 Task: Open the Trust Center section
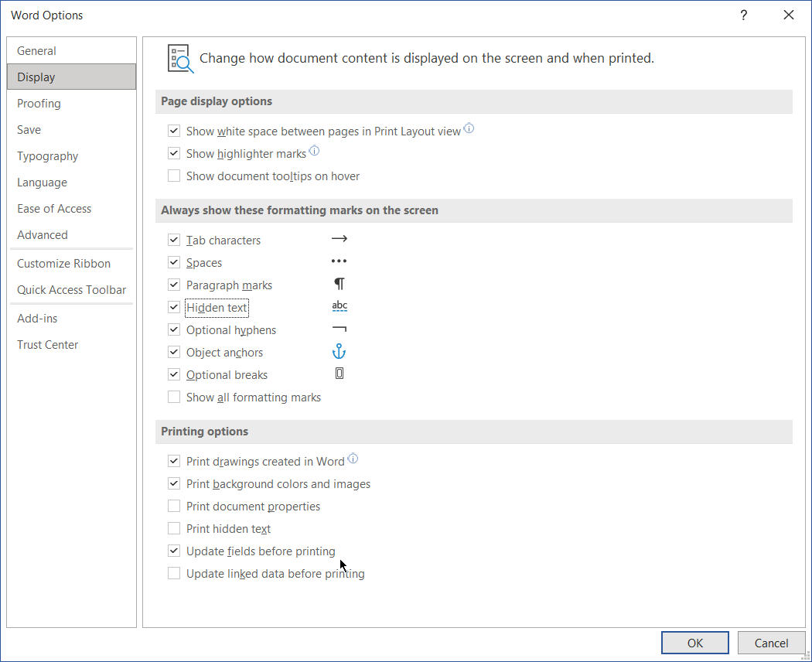pyautogui.click(x=48, y=345)
